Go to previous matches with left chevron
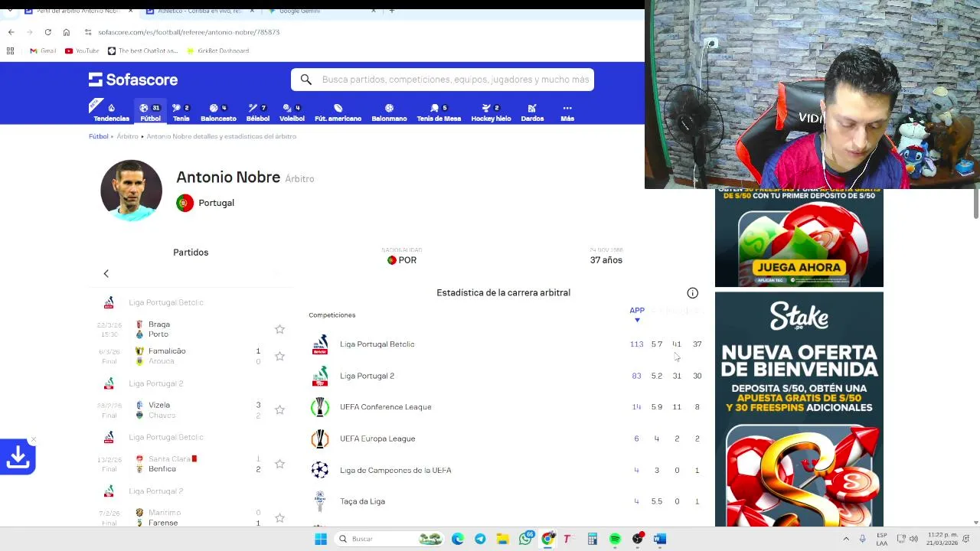 click(106, 273)
